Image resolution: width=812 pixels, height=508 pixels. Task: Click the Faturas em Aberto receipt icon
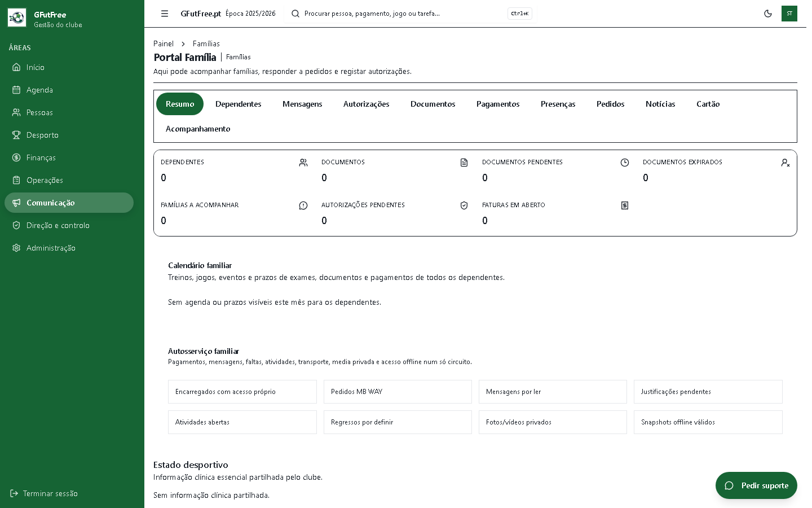coord(625,205)
